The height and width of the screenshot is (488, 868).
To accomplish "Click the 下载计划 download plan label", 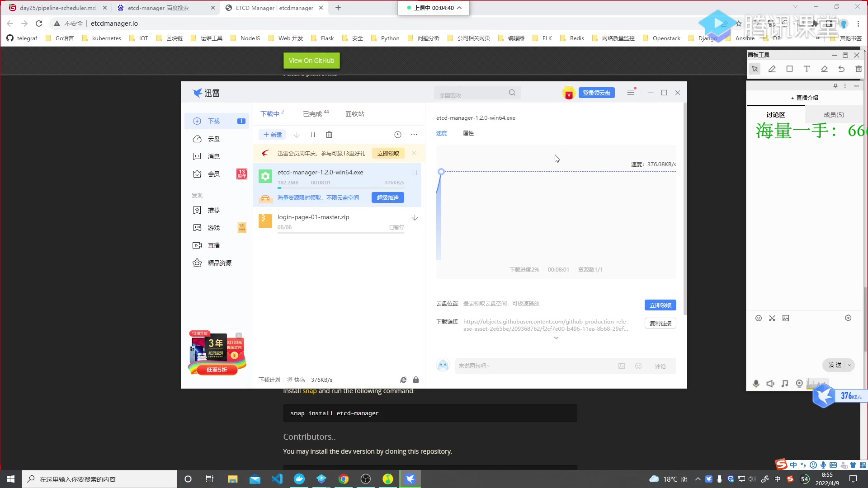I will click(269, 380).
